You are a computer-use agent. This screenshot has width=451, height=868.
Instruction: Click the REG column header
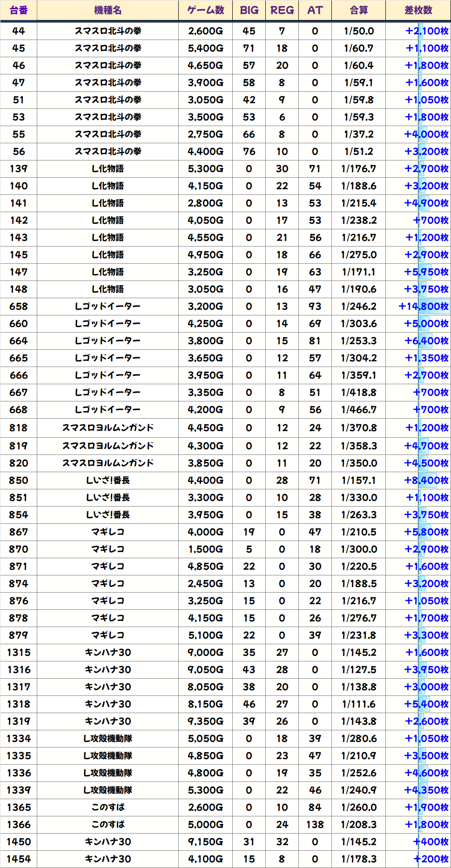pyautogui.click(x=282, y=10)
